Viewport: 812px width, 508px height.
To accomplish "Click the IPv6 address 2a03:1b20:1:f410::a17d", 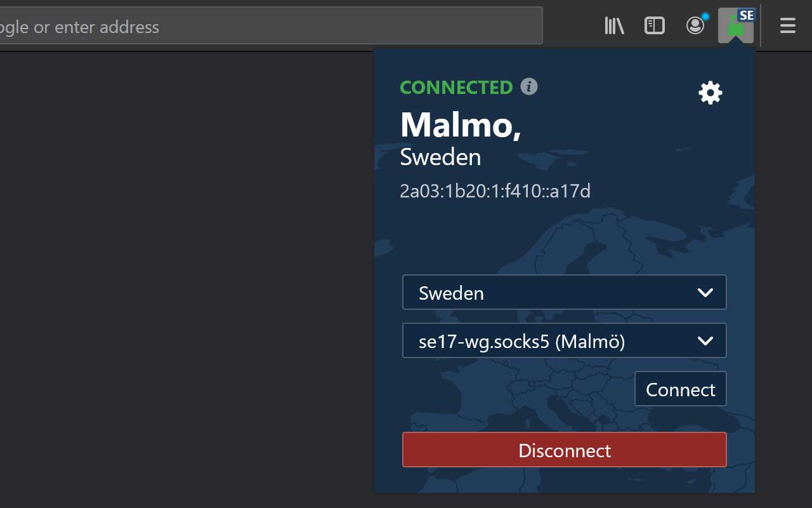I will pos(495,190).
